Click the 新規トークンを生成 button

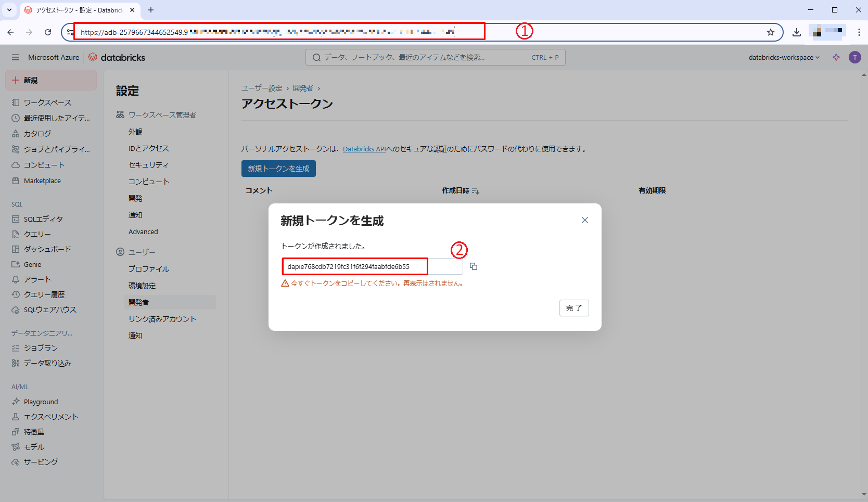278,169
